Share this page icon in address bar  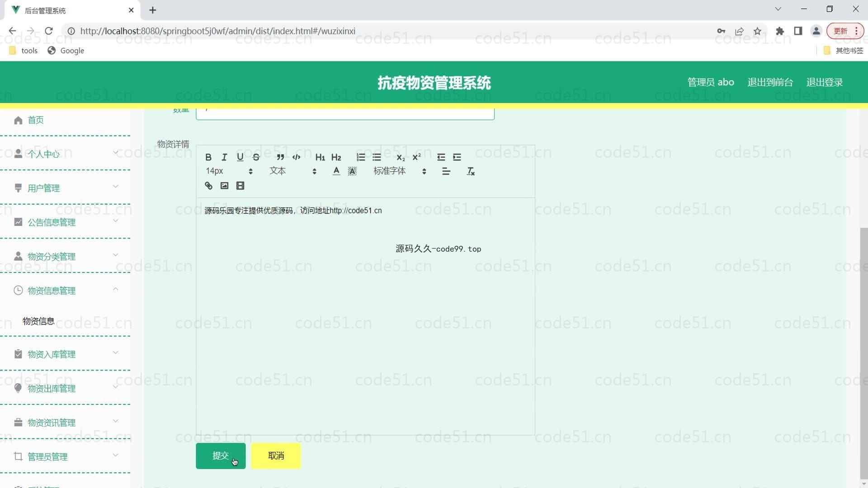click(740, 31)
